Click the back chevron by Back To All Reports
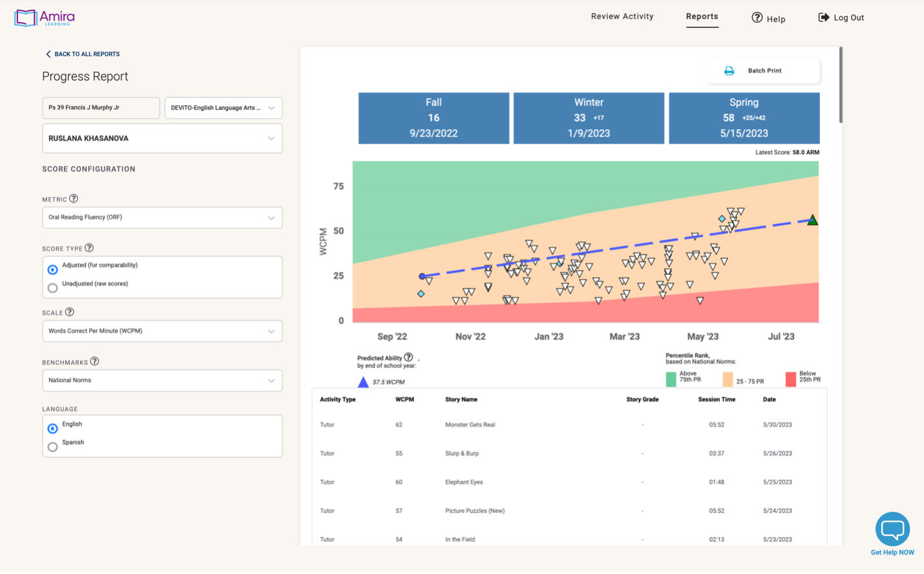 [48, 54]
